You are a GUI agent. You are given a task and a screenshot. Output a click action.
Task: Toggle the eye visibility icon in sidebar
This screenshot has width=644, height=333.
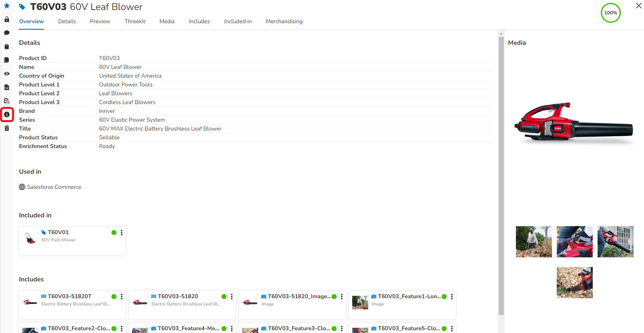tap(7, 74)
